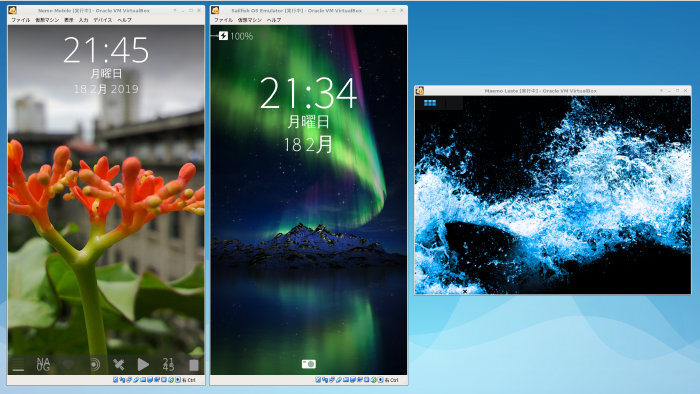The width and height of the screenshot is (700, 394).
Task: Tap the battery icon in Nemo bottom bar
Action: [x=194, y=365]
